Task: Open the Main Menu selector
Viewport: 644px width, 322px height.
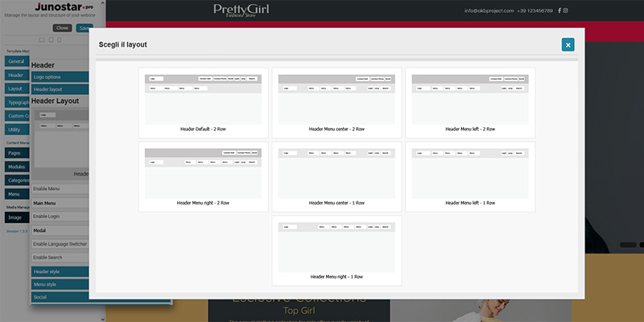Action: (60, 203)
